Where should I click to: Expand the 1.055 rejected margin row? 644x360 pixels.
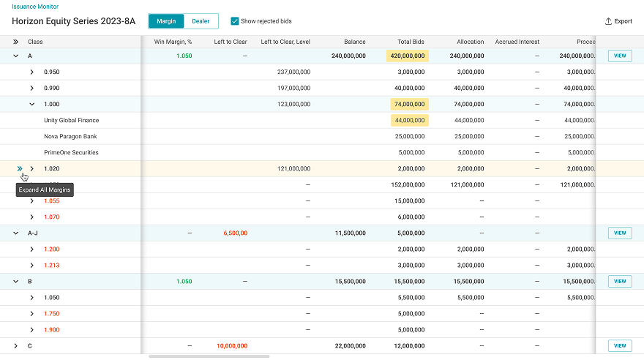[31, 200]
